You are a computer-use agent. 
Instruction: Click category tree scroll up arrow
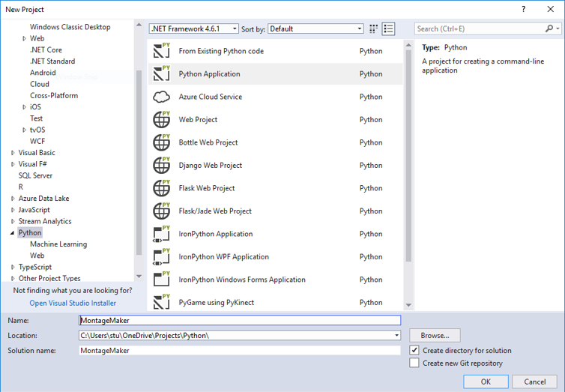tap(139, 25)
